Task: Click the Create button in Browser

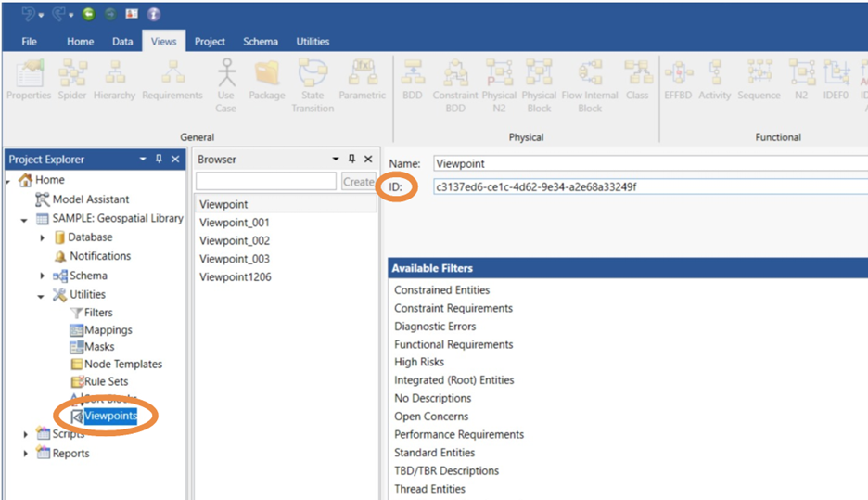Action: pos(358,182)
